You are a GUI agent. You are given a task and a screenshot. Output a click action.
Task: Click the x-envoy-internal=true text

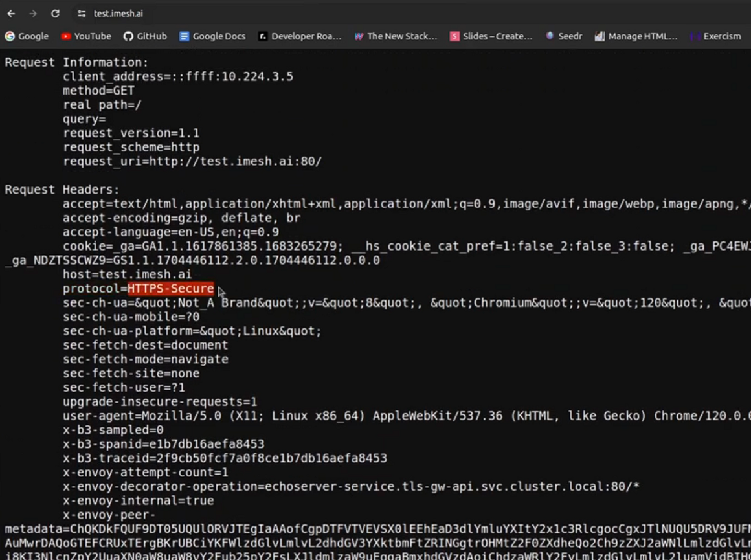pyautogui.click(x=138, y=500)
